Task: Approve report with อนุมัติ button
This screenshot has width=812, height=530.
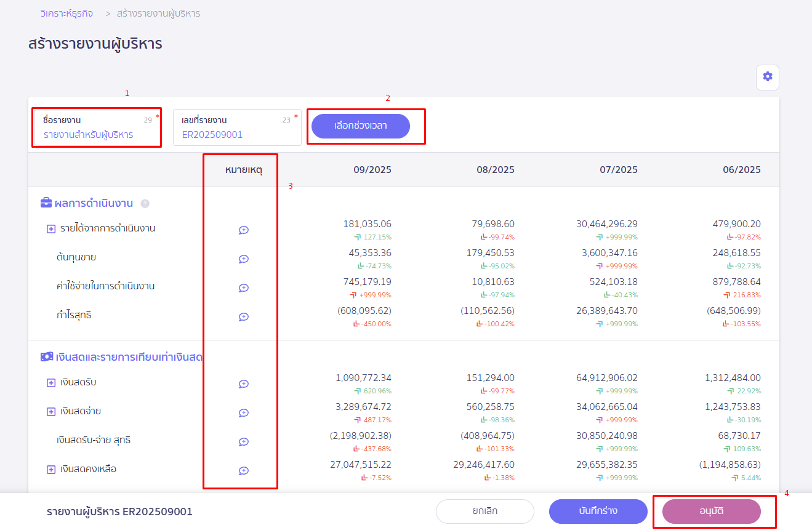Action: coord(711,511)
